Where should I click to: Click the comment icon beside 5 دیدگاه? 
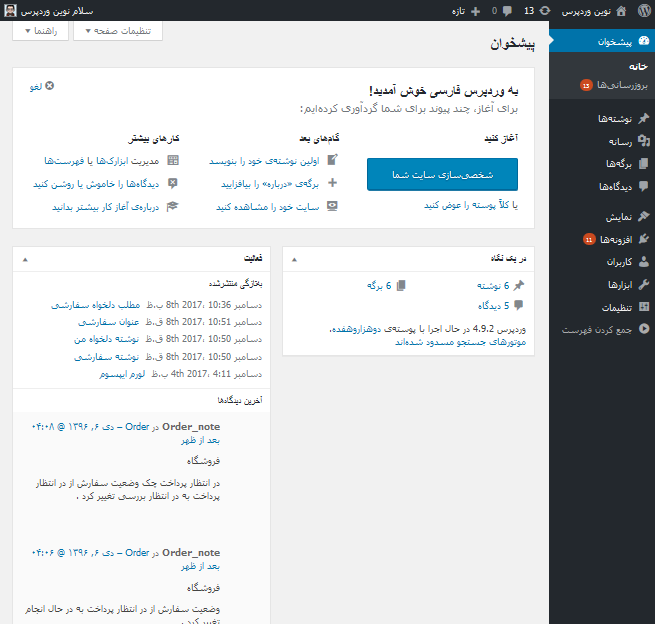click(518, 305)
